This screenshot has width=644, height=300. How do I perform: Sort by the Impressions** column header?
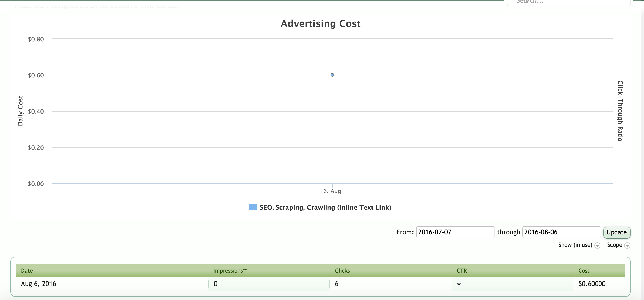pos(230,271)
